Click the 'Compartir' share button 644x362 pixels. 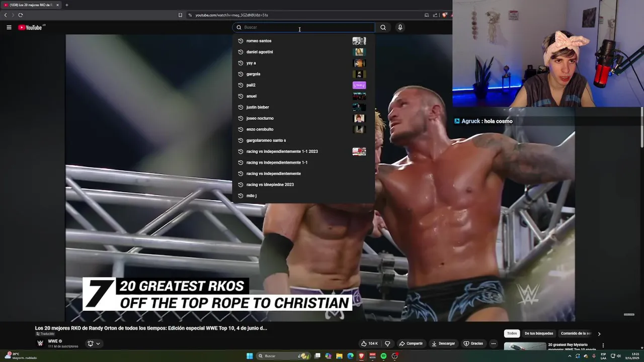click(411, 343)
